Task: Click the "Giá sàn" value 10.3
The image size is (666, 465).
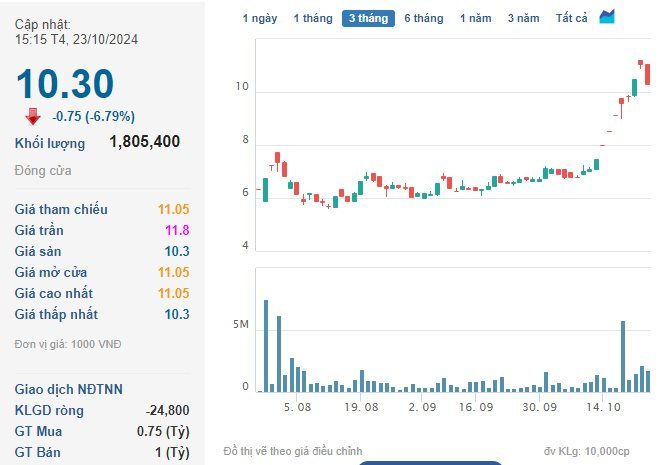Action: point(177,251)
